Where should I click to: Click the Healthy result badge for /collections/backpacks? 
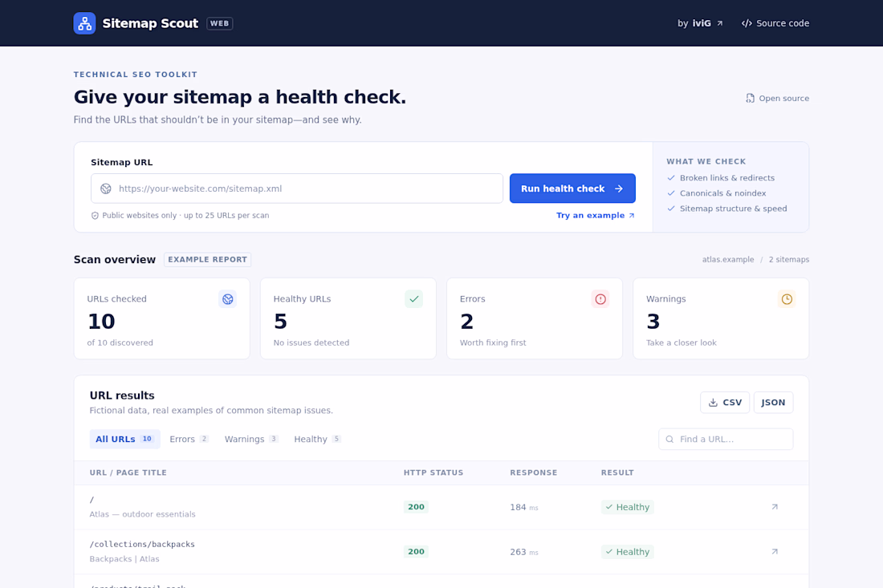pos(628,552)
